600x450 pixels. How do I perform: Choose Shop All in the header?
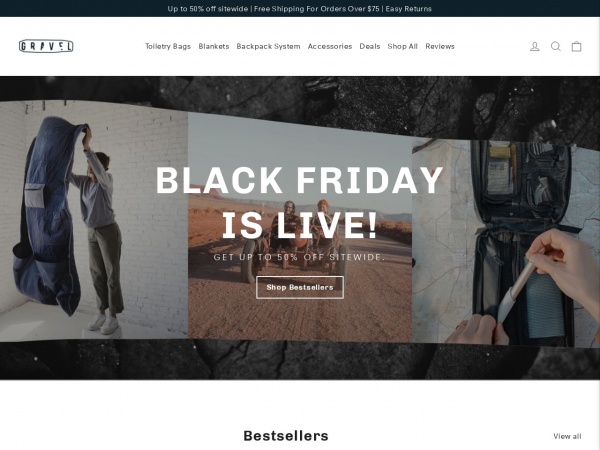(x=403, y=46)
